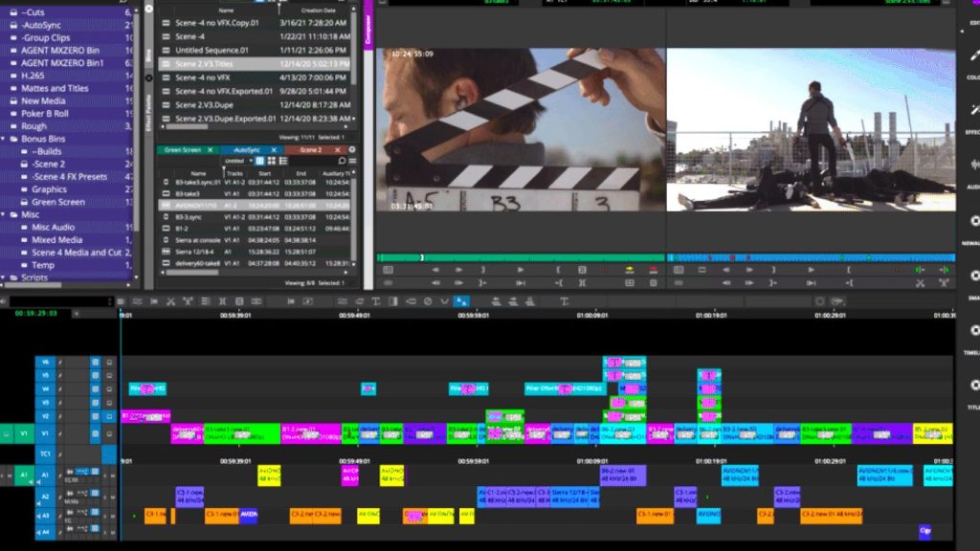Select the blue Smart Tool arrow in timeline toolbar
The width and height of the screenshot is (980, 551).
460,298
